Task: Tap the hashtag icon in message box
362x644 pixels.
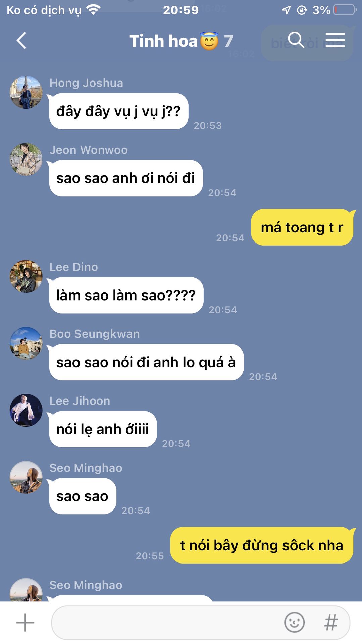Action: pos(331,623)
